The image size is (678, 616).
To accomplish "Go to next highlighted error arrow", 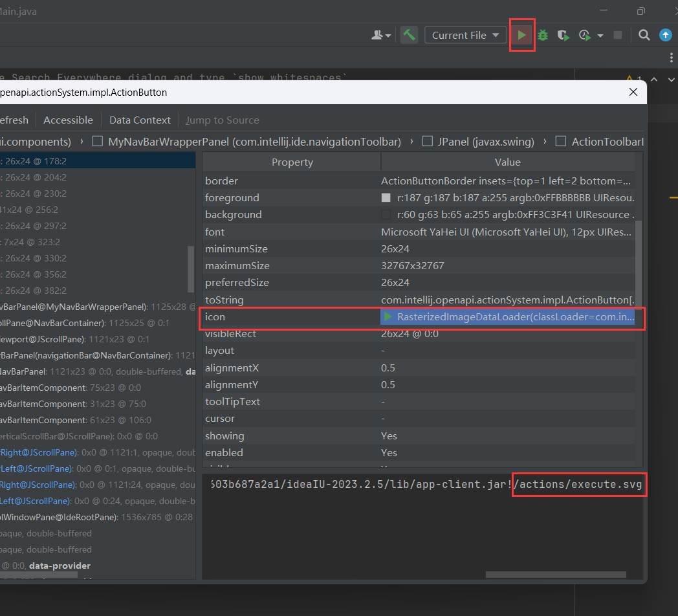I will [x=671, y=80].
